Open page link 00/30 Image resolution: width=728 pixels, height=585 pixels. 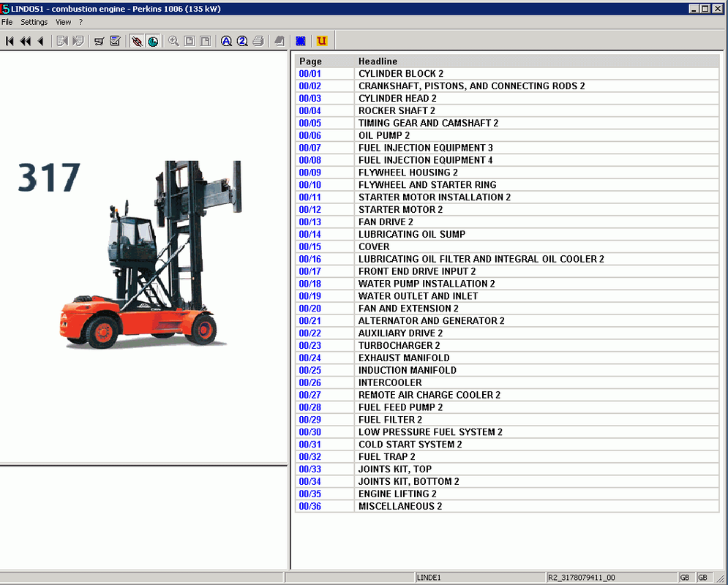click(309, 432)
